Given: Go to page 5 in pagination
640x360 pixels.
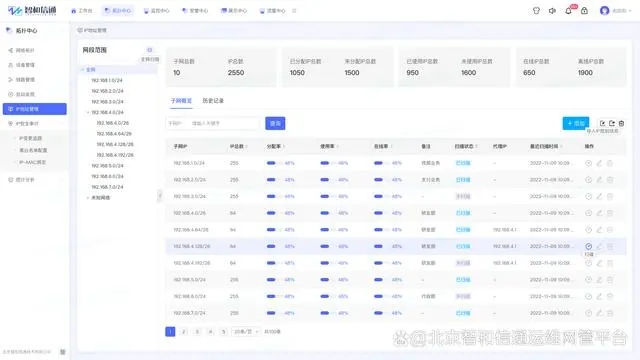Looking at the screenshot, I should coord(224,332).
